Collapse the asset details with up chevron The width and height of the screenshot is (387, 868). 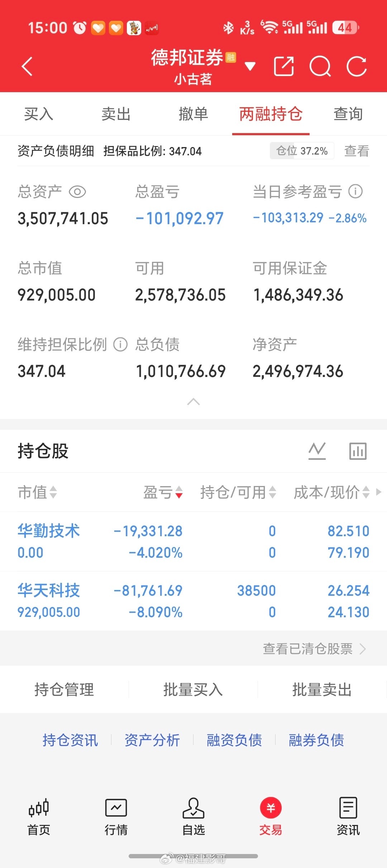193,402
